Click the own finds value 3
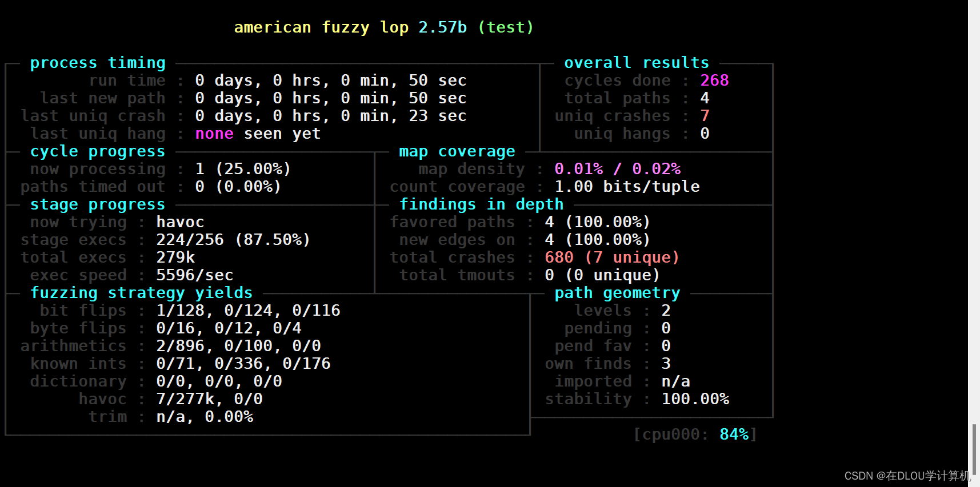This screenshot has width=980, height=487. (666, 364)
